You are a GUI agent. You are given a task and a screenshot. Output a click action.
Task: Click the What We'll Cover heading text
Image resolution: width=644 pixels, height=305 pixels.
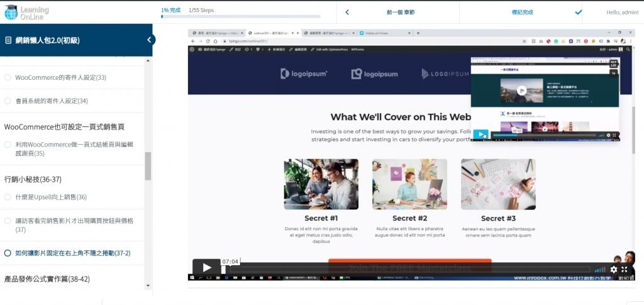[401, 117]
